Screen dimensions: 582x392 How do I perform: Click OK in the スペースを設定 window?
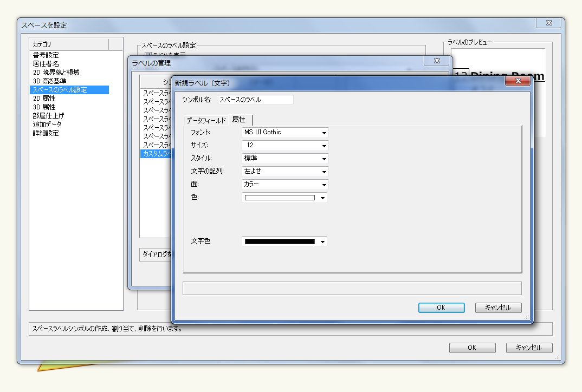click(472, 348)
